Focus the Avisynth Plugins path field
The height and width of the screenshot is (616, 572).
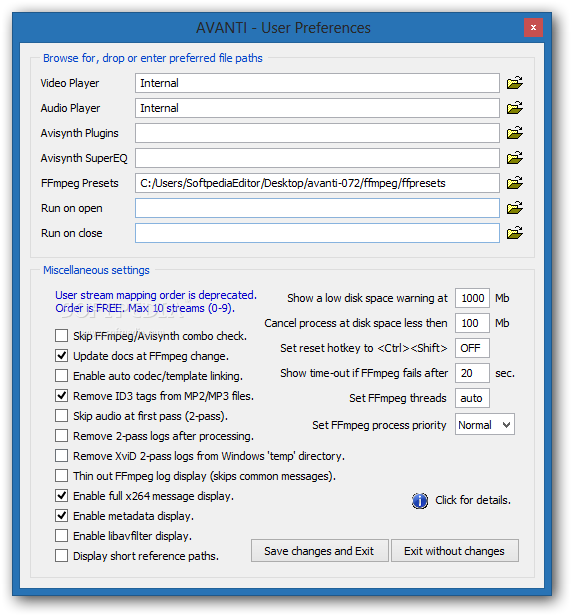click(x=317, y=133)
